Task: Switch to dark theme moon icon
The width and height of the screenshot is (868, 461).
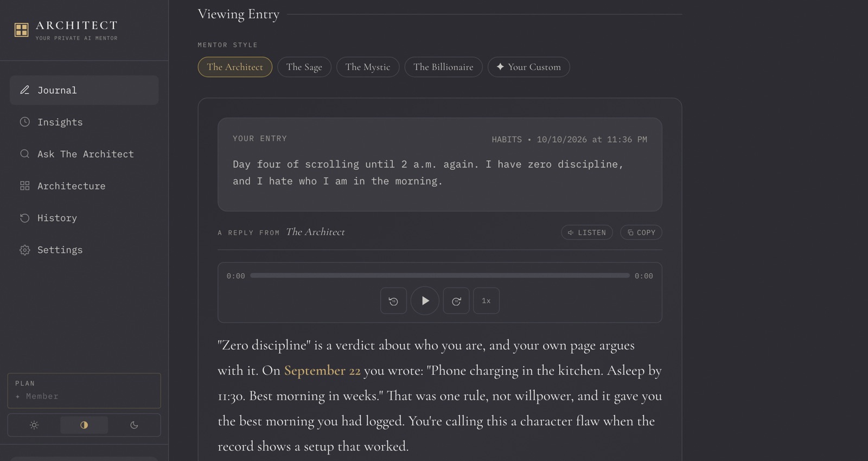Action: [134, 425]
